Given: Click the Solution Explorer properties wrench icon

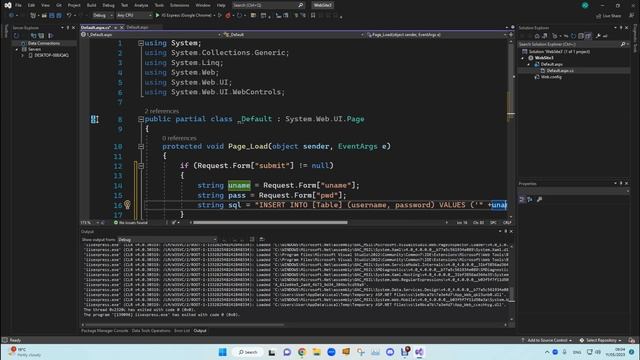Looking at the screenshot, I should pos(598,36).
